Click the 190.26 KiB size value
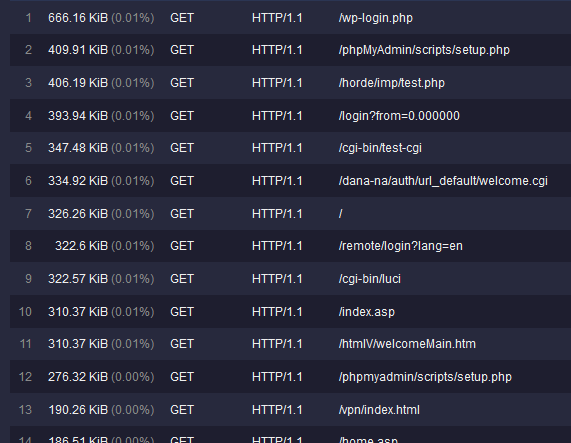The image size is (571, 443). tap(78, 410)
